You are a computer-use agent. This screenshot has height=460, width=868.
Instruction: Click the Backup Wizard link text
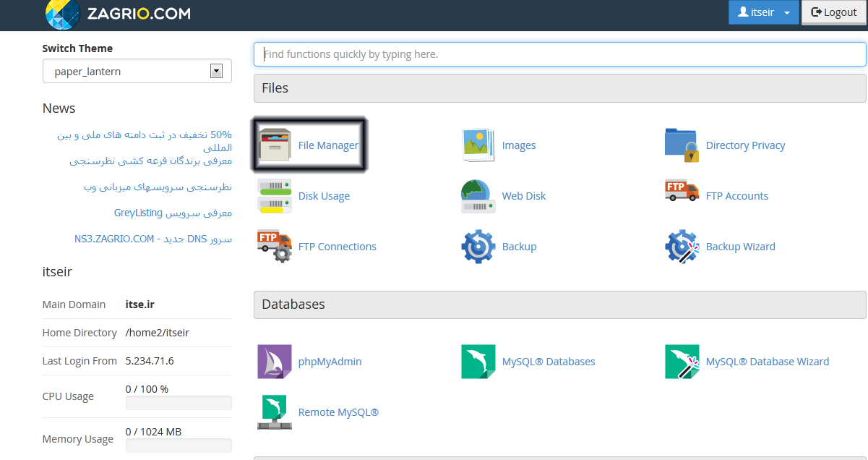pos(741,247)
